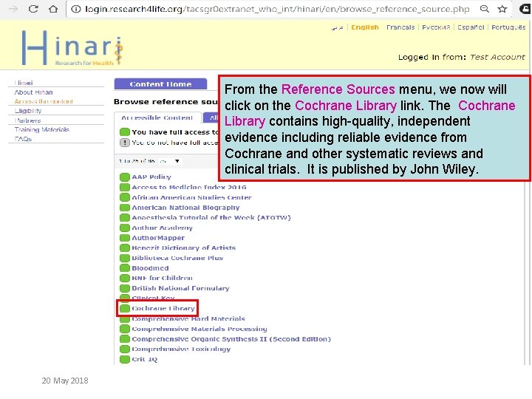The height and width of the screenshot is (399, 532).
Task: Open Benezit Dictionary of Artists
Action: tap(183, 248)
